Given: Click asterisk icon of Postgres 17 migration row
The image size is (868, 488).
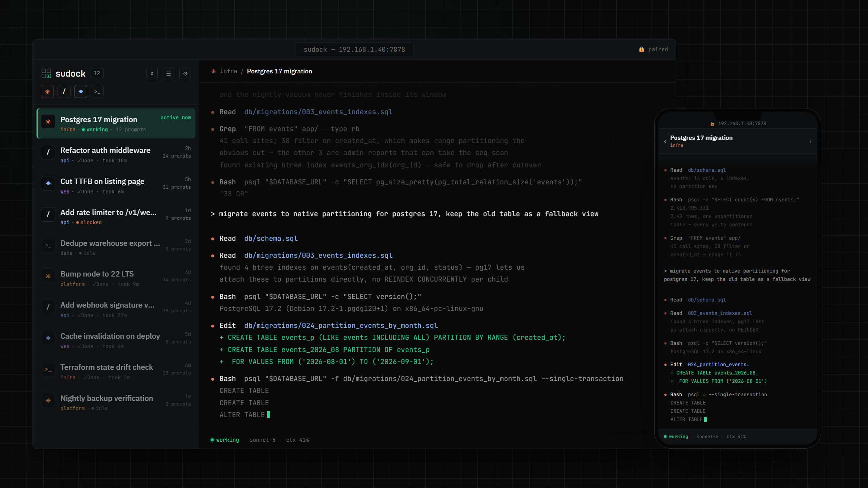Looking at the screenshot, I should click(x=48, y=122).
